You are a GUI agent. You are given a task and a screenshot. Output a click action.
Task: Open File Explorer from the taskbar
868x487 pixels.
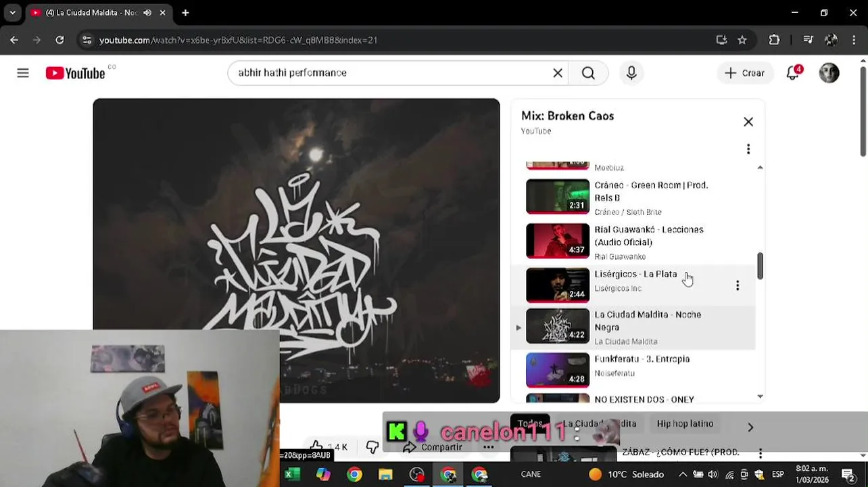coord(385,474)
